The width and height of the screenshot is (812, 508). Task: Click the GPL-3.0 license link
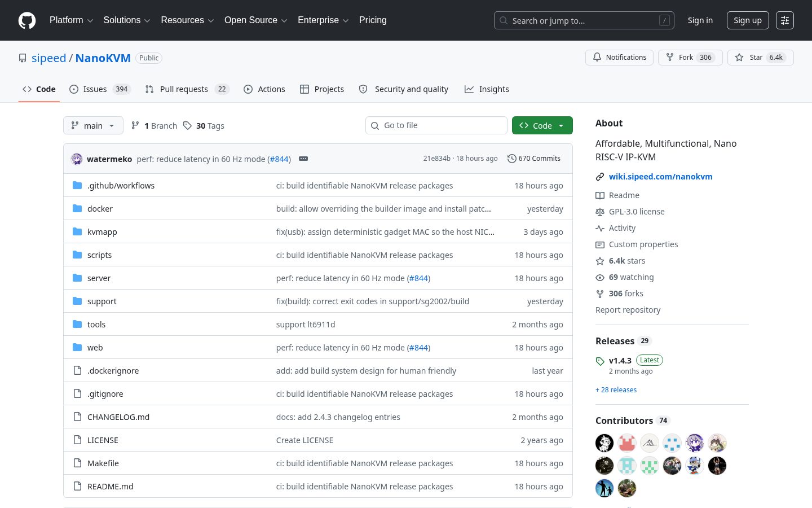[630, 212]
